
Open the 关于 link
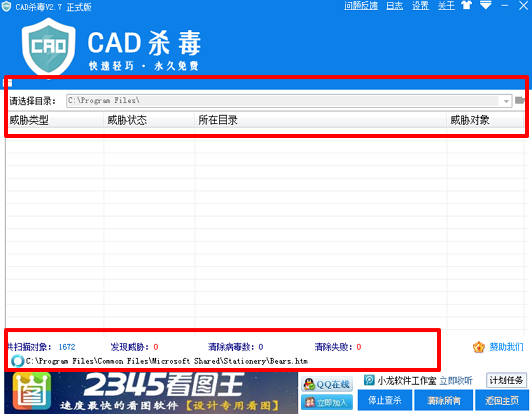pos(446,6)
